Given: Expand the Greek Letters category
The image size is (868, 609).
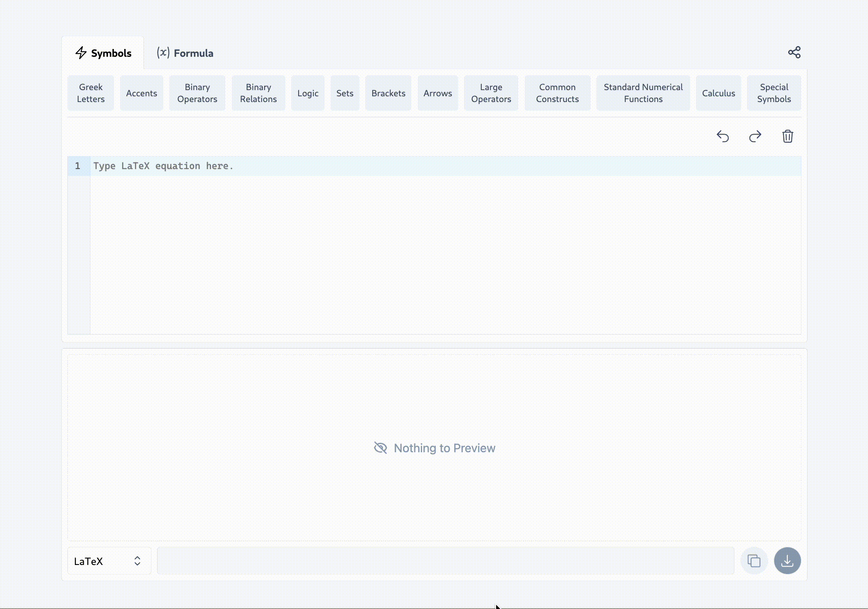Looking at the screenshot, I should (91, 93).
